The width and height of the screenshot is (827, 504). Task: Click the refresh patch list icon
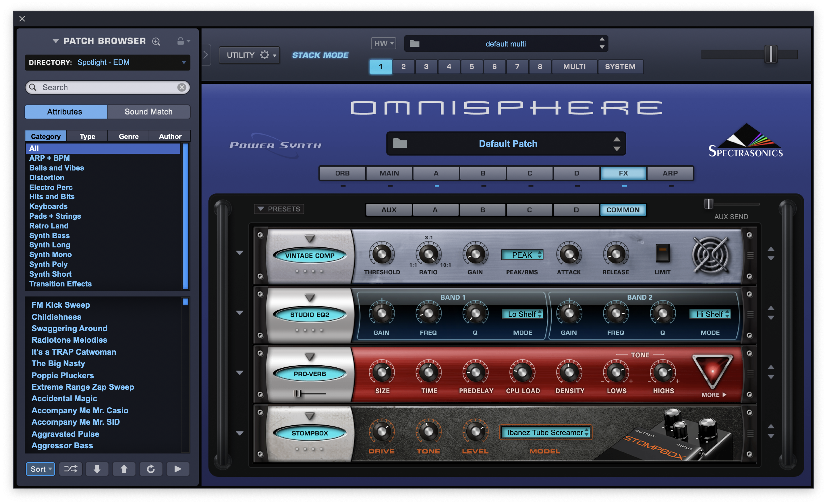point(151,469)
